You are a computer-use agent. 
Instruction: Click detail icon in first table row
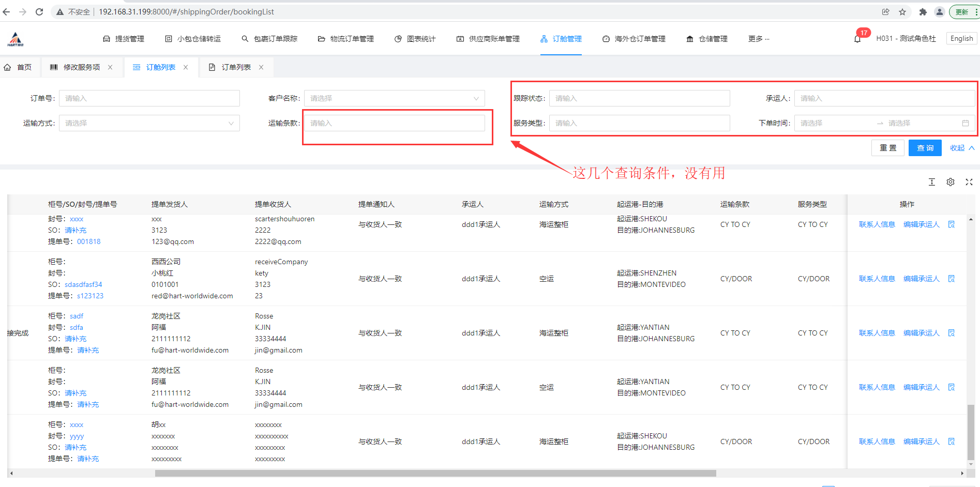pyautogui.click(x=951, y=224)
